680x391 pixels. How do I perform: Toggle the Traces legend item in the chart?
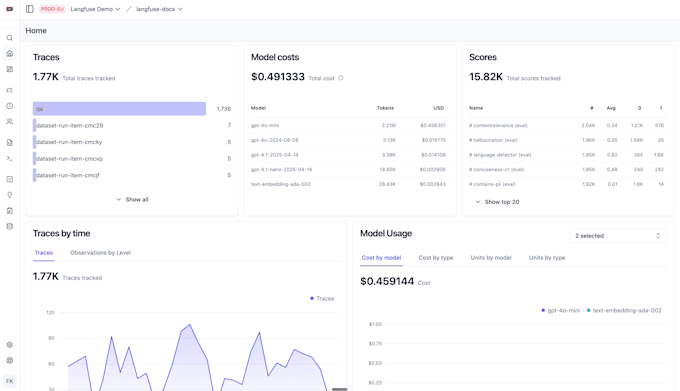(322, 298)
